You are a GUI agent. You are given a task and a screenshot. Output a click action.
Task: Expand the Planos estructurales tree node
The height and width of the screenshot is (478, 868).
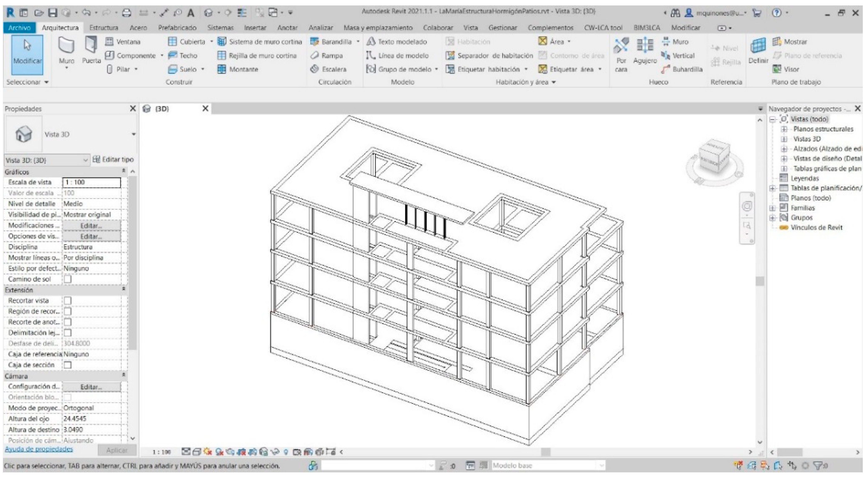pos(784,129)
